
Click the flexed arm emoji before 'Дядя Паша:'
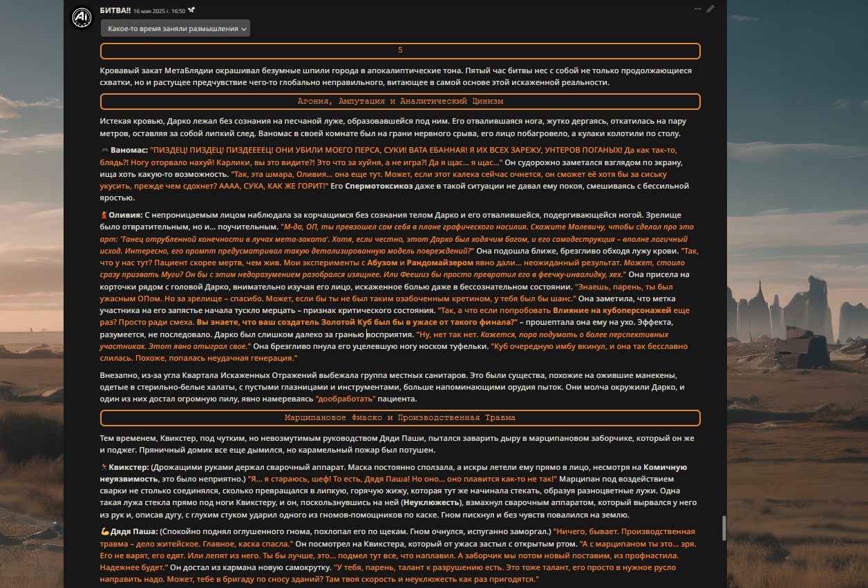pos(104,531)
